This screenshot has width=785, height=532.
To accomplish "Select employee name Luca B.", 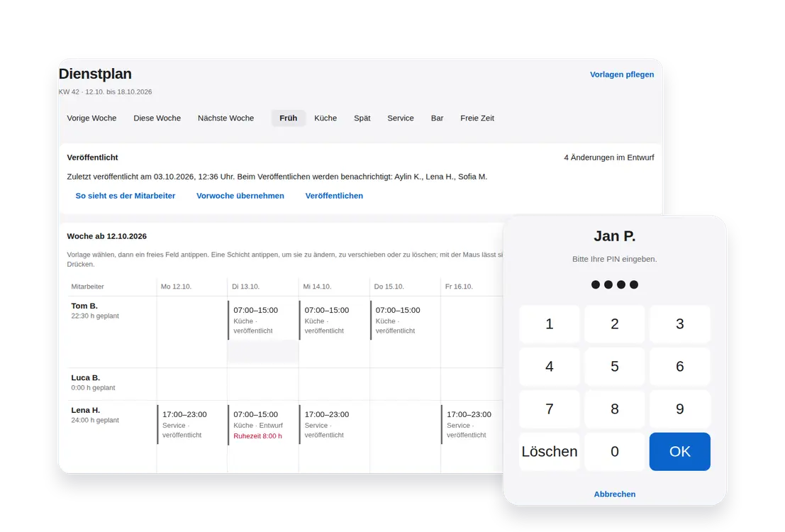I will [x=86, y=377].
